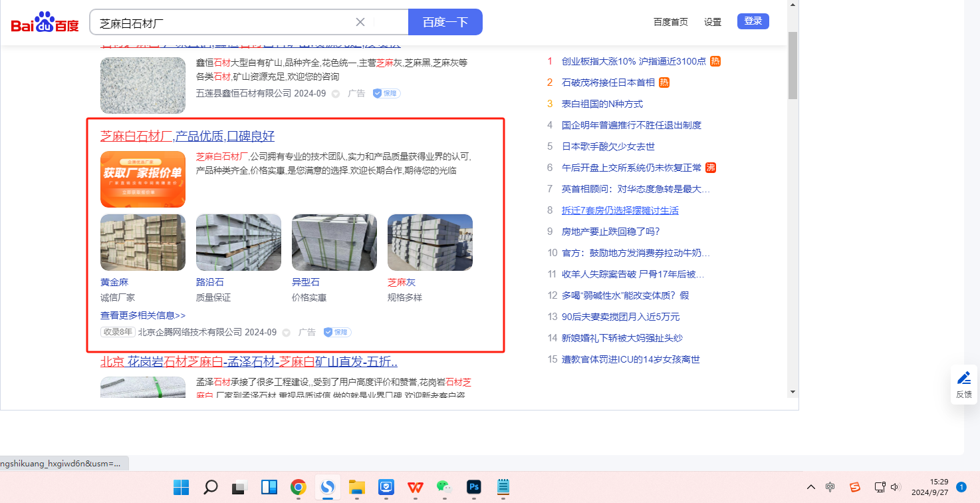The height and width of the screenshot is (503, 980).
Task: Click the Baidu logo
Action: [x=45, y=23]
